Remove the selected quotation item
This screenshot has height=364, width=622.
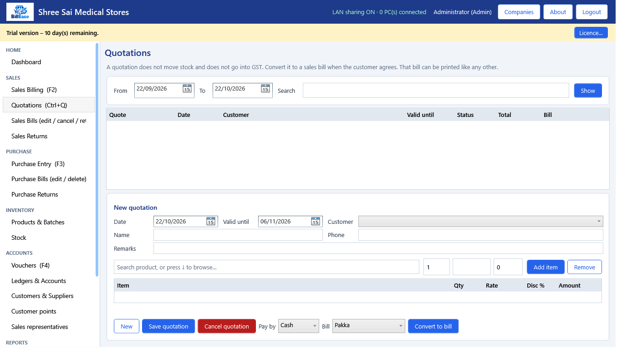[x=585, y=267]
